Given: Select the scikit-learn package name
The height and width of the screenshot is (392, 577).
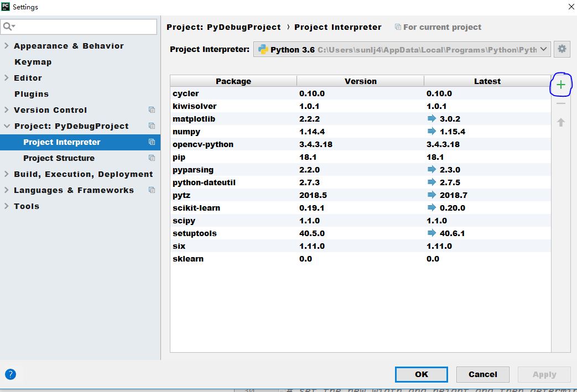Looking at the screenshot, I should click(x=196, y=208).
